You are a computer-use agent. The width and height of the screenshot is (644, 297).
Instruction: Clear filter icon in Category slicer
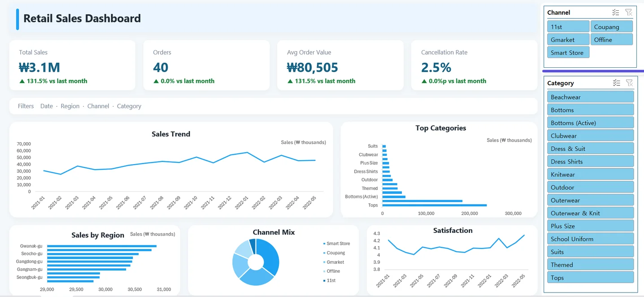[x=629, y=83]
